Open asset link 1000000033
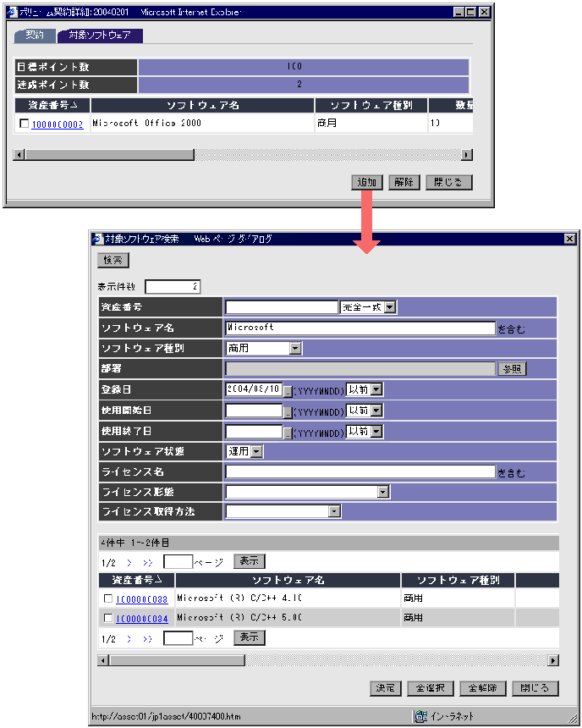 (x=141, y=599)
